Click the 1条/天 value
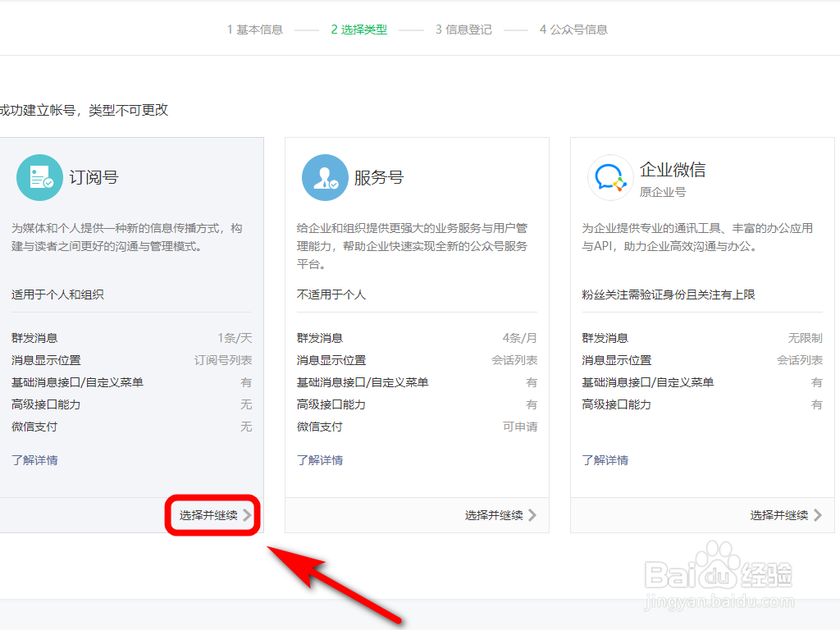Image resolution: width=840 pixels, height=630 pixels. [x=235, y=338]
